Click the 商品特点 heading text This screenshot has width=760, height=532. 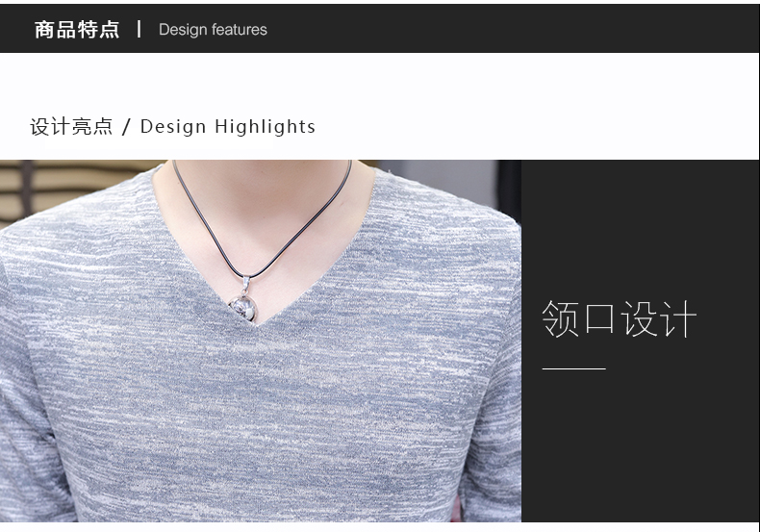pyautogui.click(x=77, y=29)
